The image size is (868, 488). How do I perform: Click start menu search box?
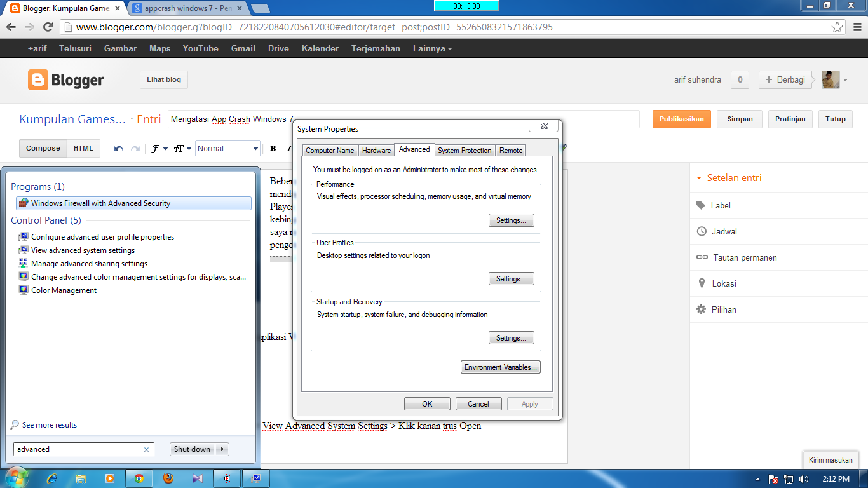84,449
